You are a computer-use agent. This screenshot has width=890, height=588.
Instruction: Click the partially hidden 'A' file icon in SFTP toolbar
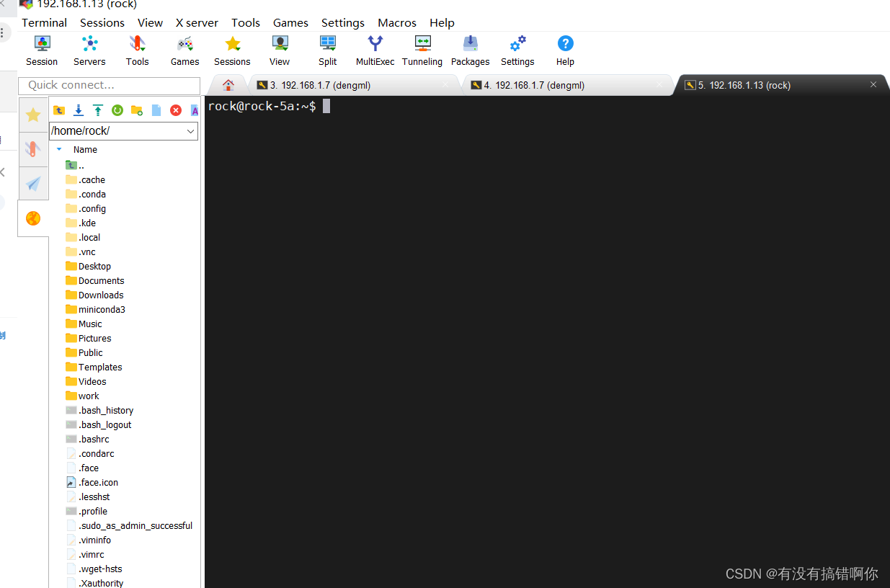point(195,110)
